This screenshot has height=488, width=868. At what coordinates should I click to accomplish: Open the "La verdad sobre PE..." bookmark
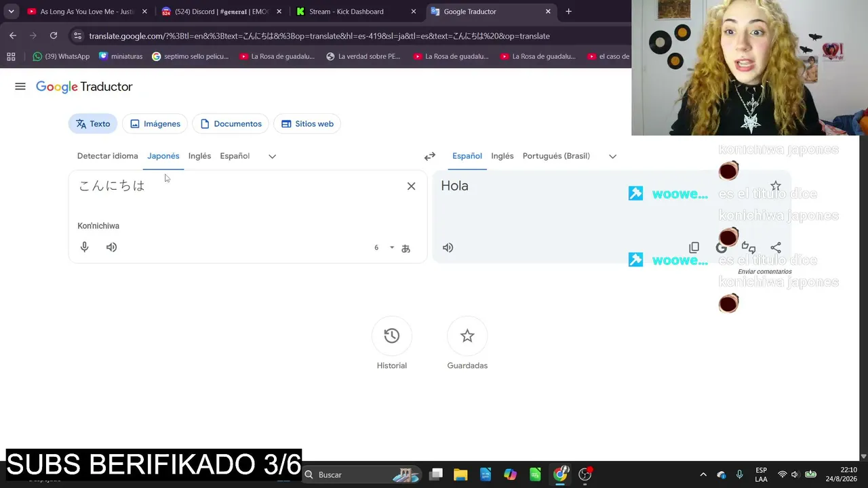pyautogui.click(x=363, y=56)
